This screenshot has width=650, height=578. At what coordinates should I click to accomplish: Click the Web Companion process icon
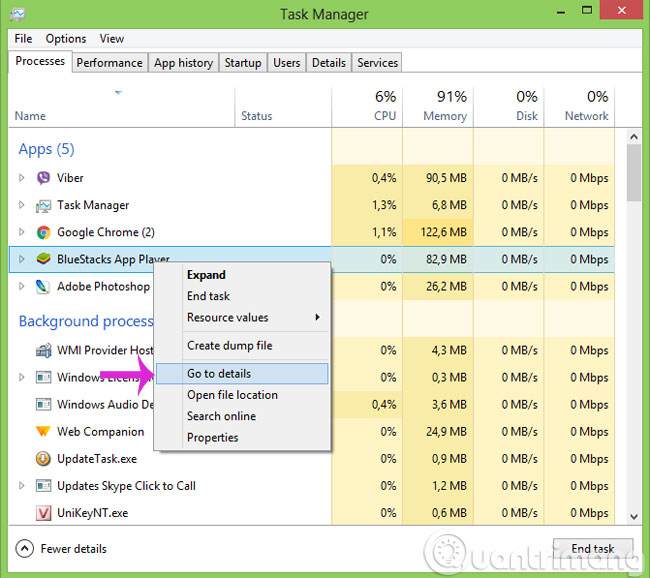(x=43, y=432)
